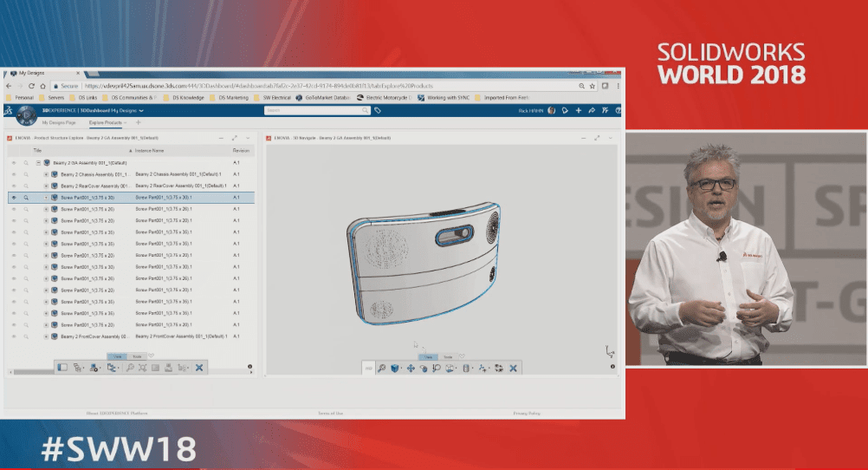868x470 pixels.
Task: Toggle visibility of Beamy 2 Chassis Assembly
Action: point(14,174)
